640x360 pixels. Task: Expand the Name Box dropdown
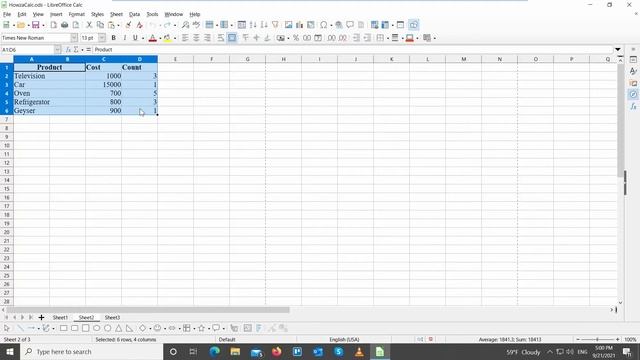[x=58, y=49]
